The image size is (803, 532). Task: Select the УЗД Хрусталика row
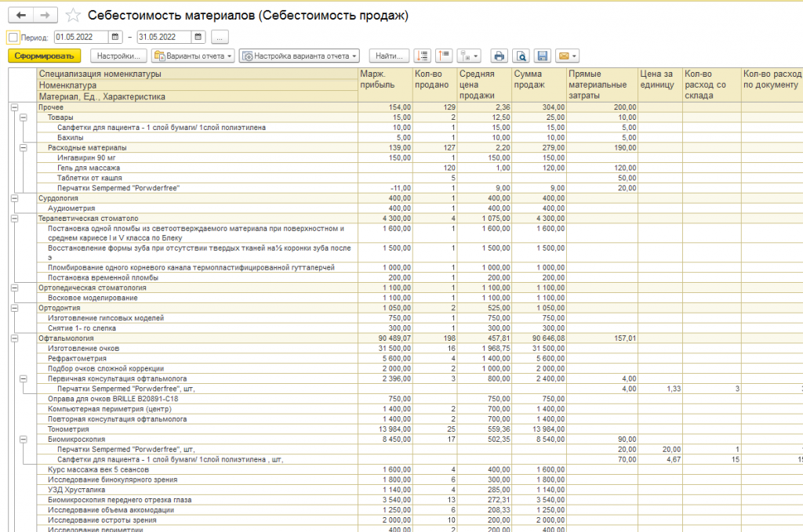[x=197, y=490]
